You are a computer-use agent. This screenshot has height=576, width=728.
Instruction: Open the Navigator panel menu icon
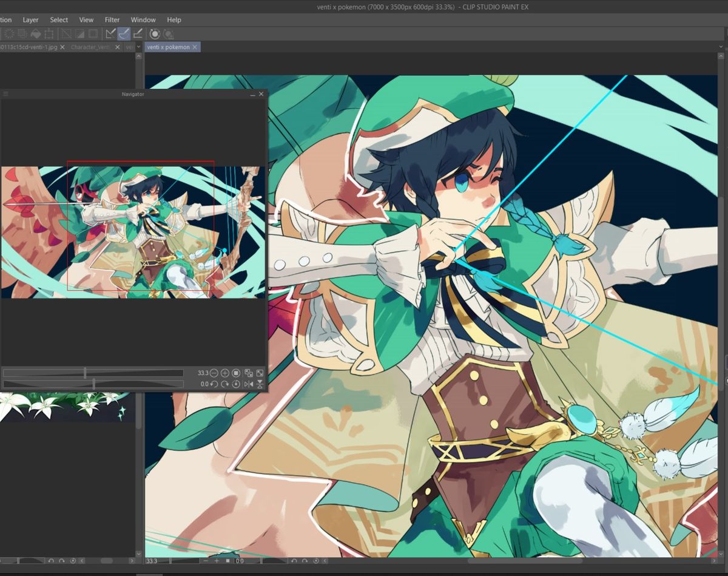point(5,94)
